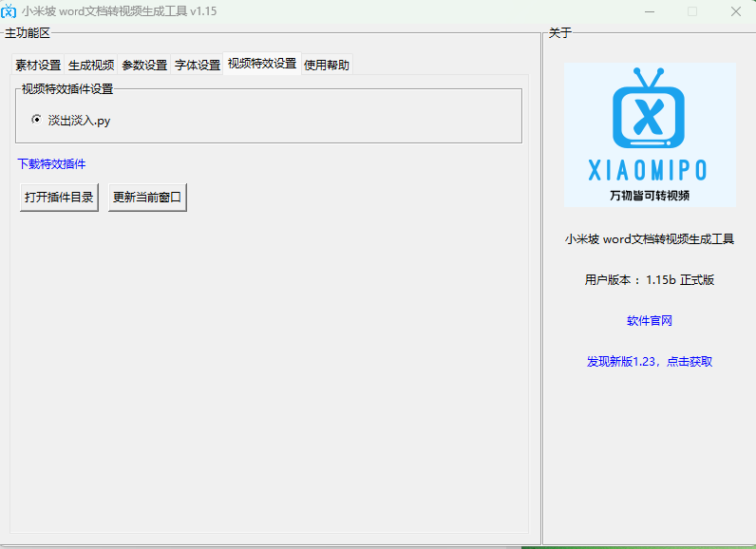Open the 软件官网 link
756x549 pixels.
tap(650, 321)
